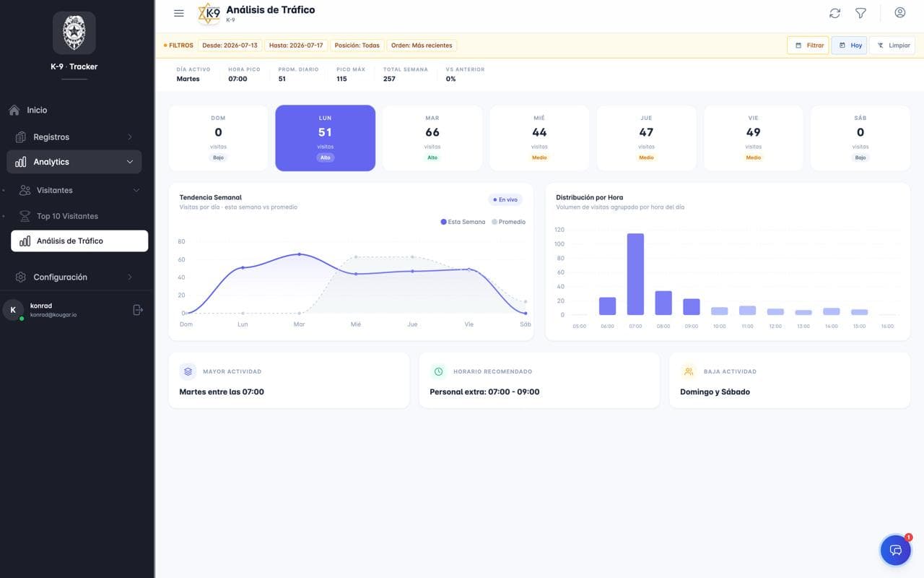
Task: Click the En vivo live indicator
Action: click(x=505, y=199)
